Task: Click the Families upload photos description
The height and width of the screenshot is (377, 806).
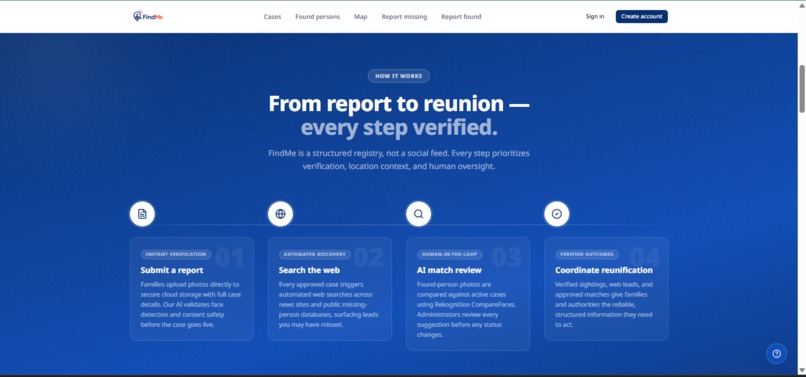Action: pos(191,304)
